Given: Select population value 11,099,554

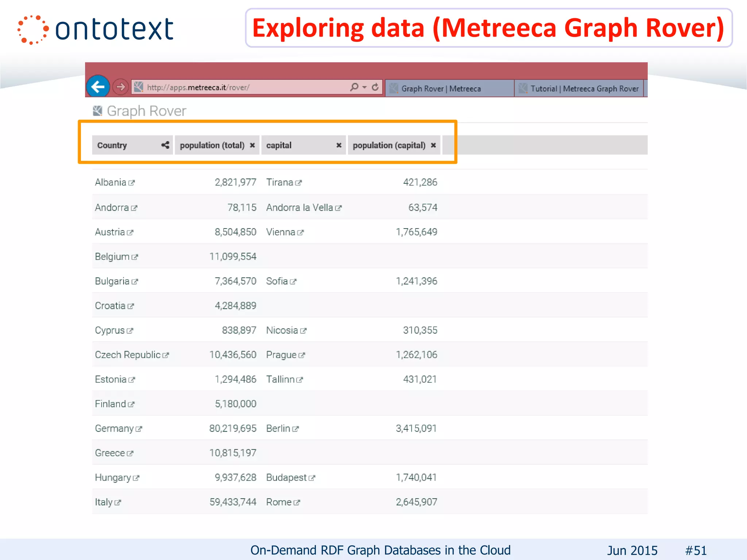Looking at the screenshot, I should tap(233, 257).
